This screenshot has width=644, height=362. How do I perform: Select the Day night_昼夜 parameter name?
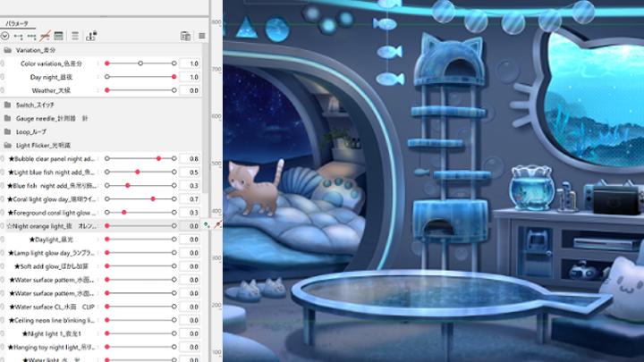pos(51,77)
